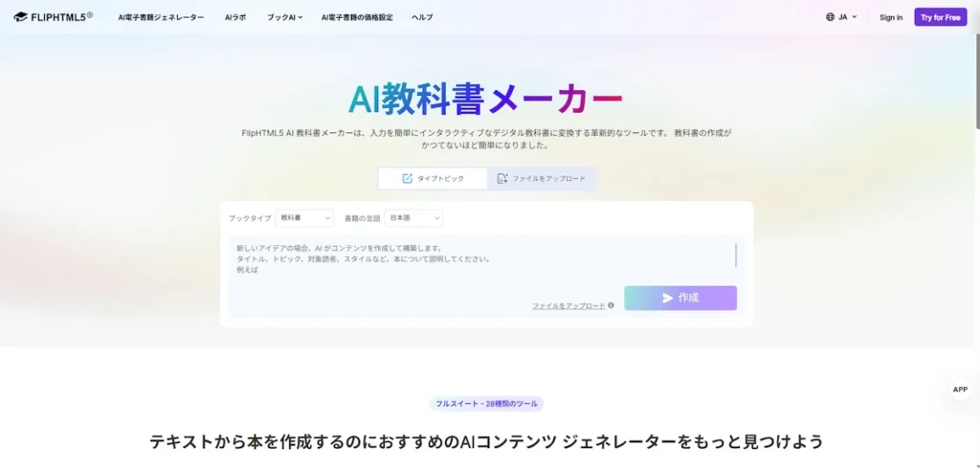Open the AIラボ page

click(235, 17)
